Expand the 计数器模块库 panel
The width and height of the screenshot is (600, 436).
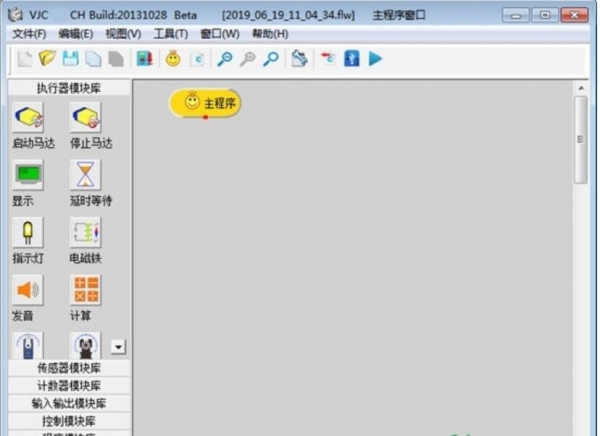(69, 385)
